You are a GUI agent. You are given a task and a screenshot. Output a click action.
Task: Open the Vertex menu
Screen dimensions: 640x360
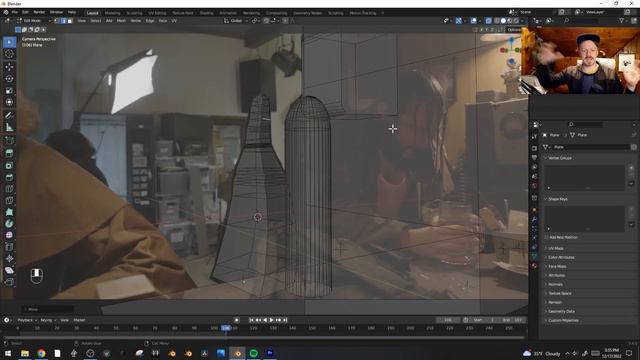point(136,21)
